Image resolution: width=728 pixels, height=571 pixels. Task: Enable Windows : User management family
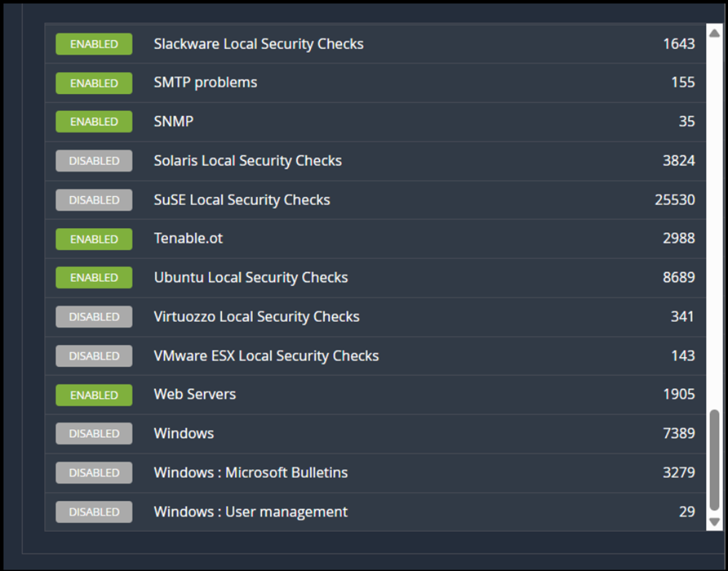(94, 511)
